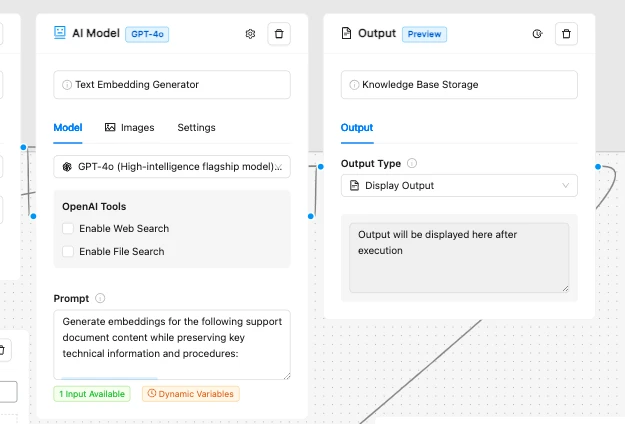Image resolution: width=625 pixels, height=424 pixels.
Task: Click the AI Model robot icon
Action: (61, 33)
